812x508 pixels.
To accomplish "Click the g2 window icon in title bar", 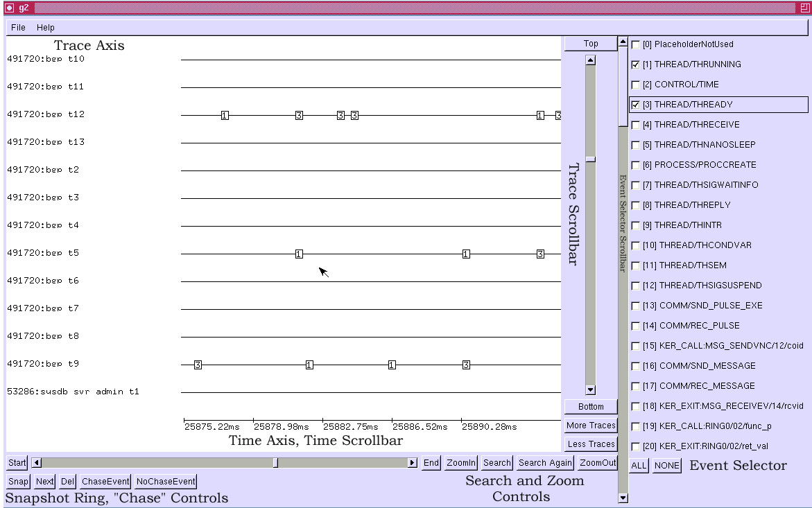I will pos(9,8).
